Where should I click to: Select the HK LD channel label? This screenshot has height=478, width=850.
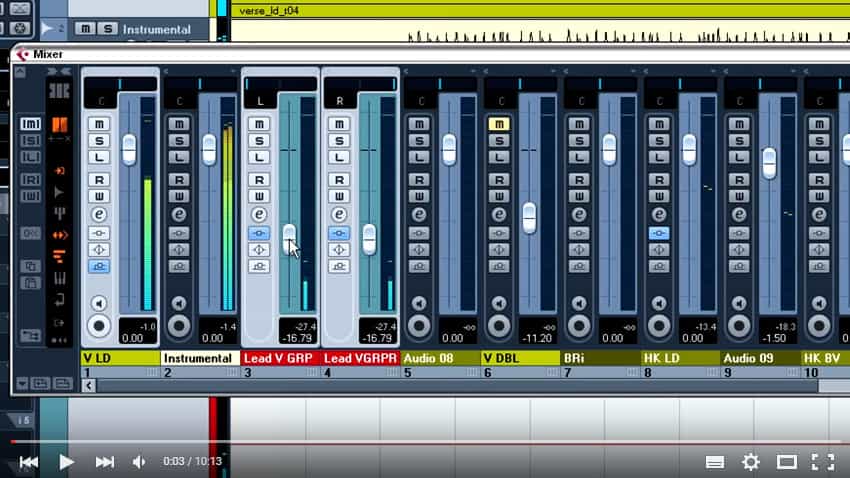[680, 358]
